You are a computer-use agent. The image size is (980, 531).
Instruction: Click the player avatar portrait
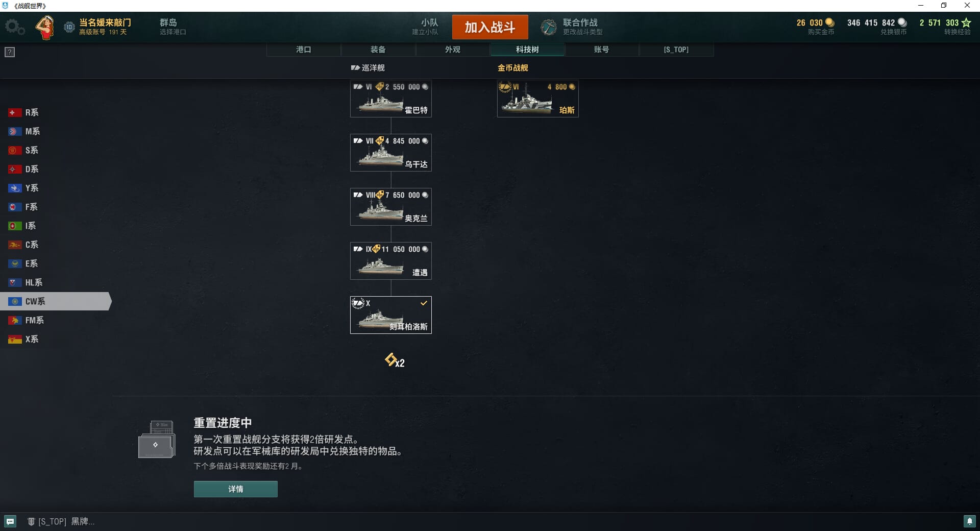coord(45,27)
